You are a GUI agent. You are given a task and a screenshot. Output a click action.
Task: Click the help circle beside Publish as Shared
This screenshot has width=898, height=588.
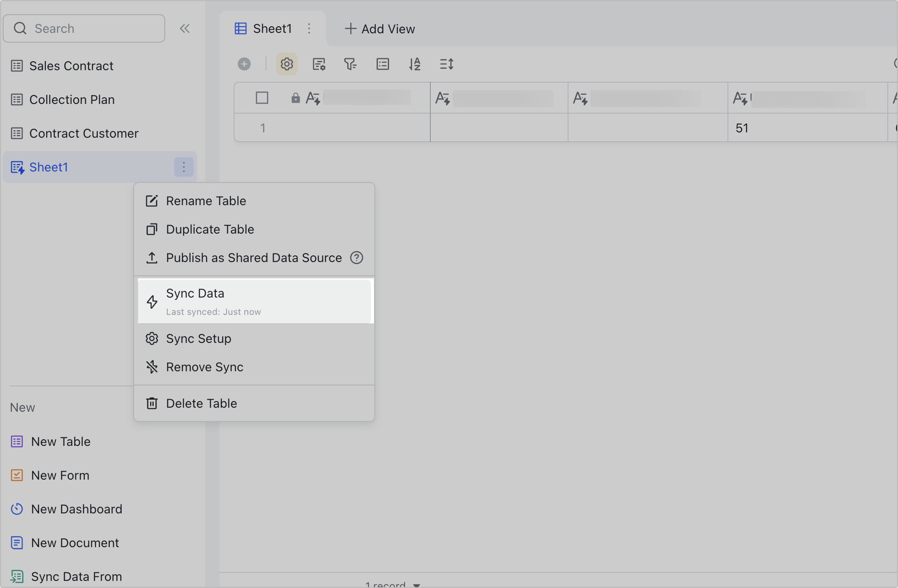[x=357, y=258]
